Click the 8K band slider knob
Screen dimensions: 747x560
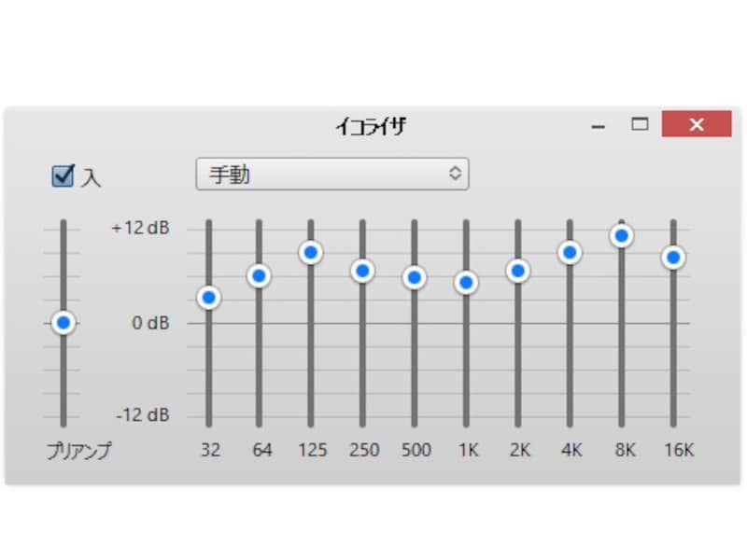(x=622, y=236)
